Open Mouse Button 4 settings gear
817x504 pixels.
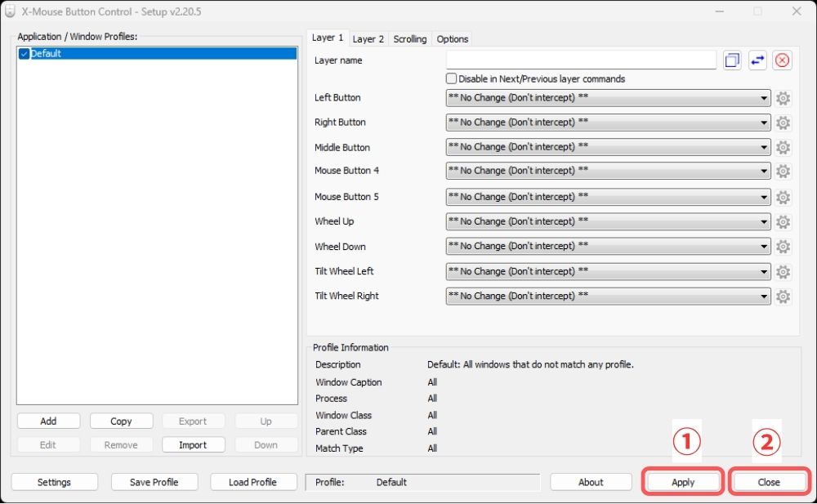[x=783, y=171]
